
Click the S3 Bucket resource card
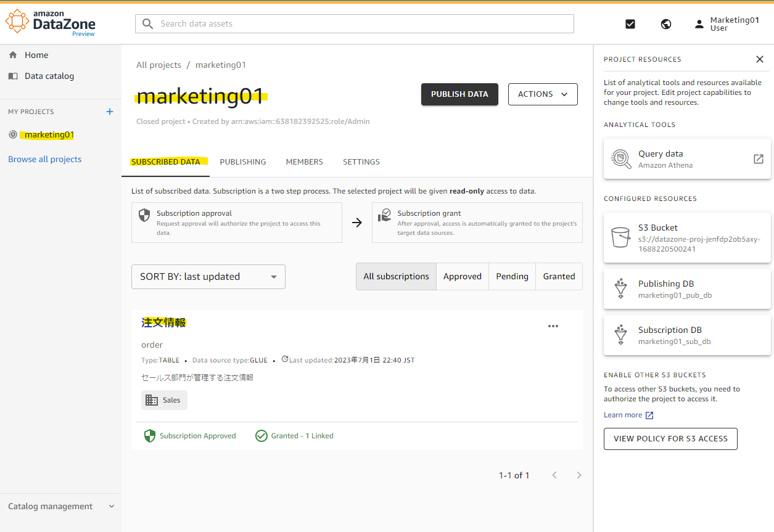point(687,237)
